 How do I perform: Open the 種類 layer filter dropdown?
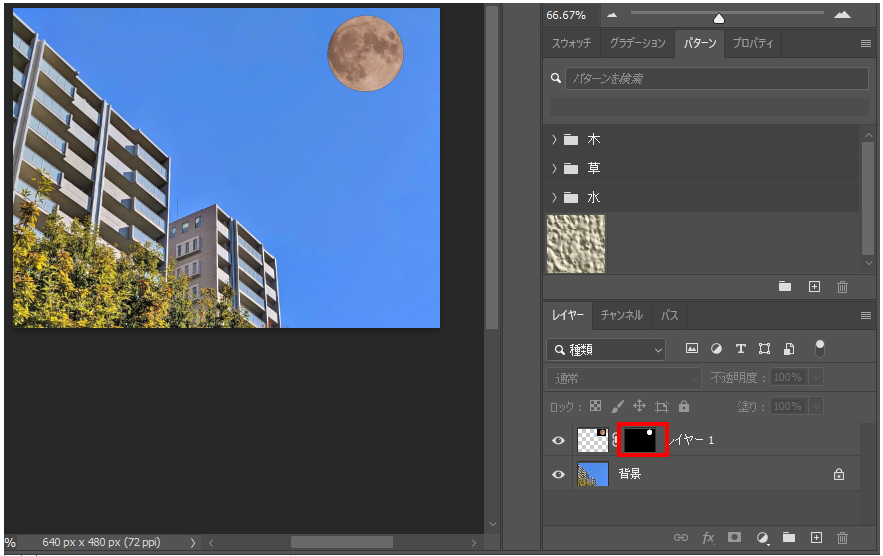(606, 350)
